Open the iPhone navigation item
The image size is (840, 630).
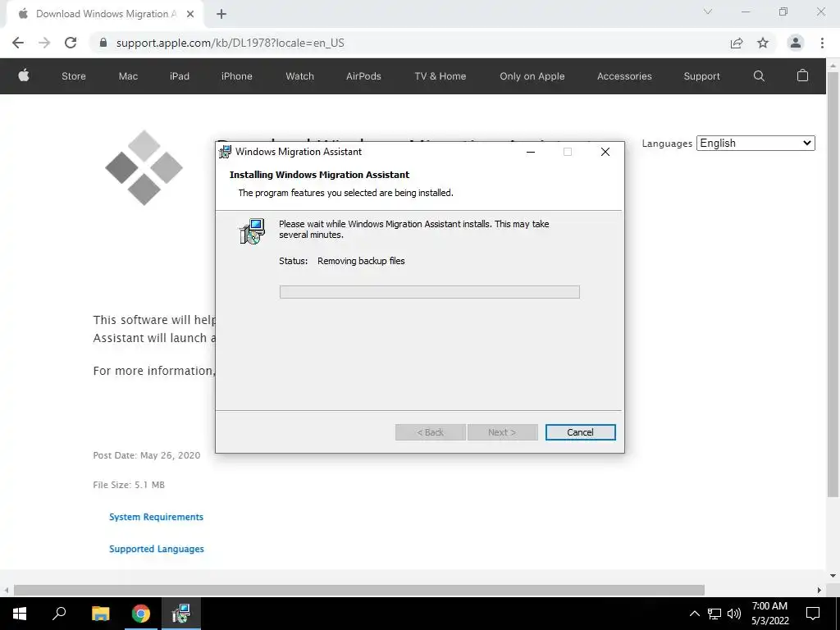(237, 76)
